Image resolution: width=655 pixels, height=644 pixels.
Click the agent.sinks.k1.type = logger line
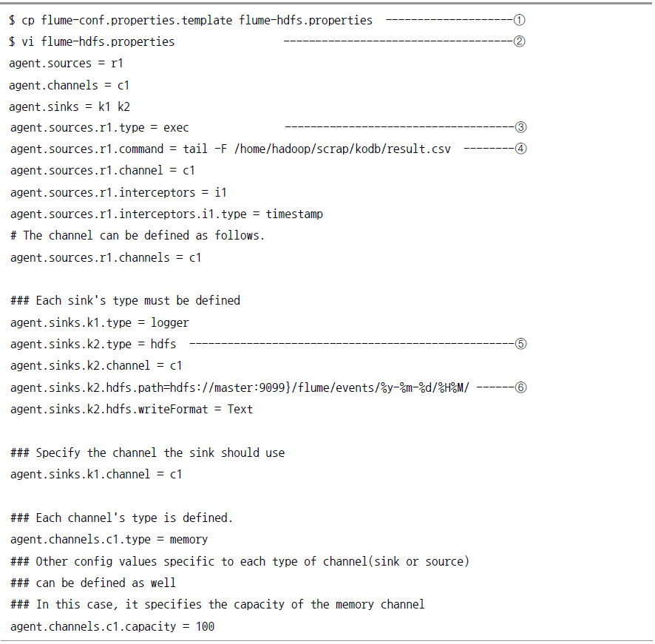click(x=99, y=323)
